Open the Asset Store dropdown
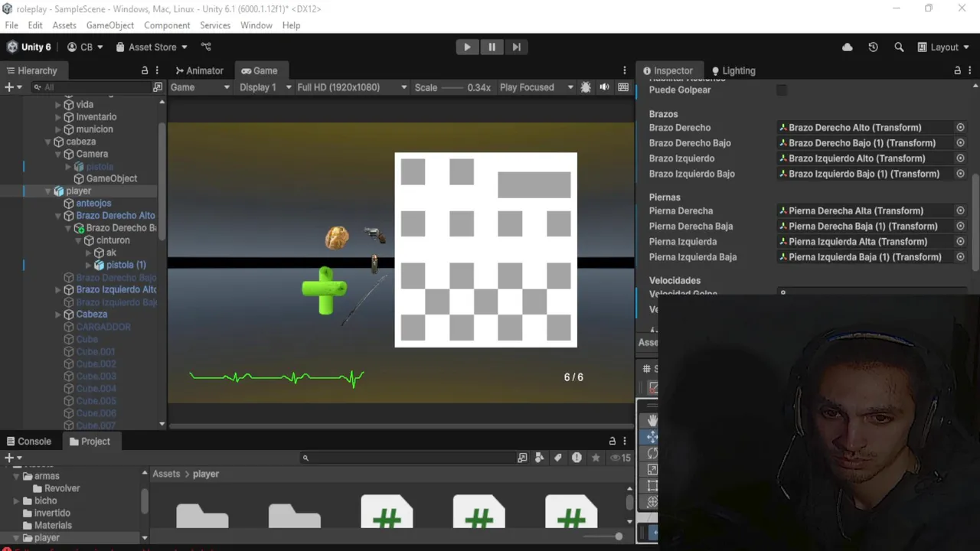The image size is (980, 551). coord(152,47)
